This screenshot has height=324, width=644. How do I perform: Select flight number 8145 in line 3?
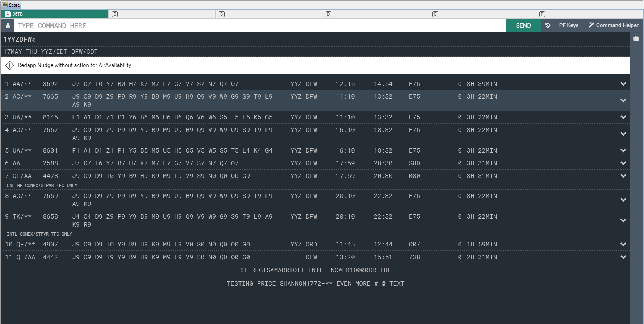pyautogui.click(x=50, y=117)
